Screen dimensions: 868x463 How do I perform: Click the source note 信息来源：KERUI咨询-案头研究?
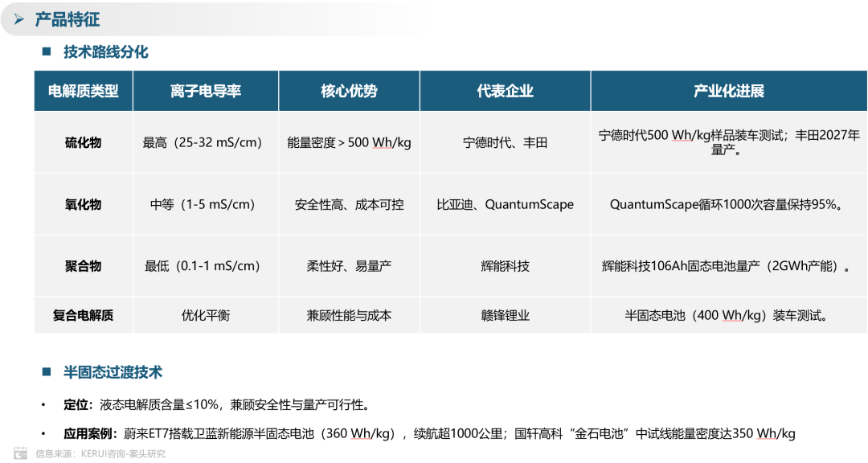tap(100, 453)
